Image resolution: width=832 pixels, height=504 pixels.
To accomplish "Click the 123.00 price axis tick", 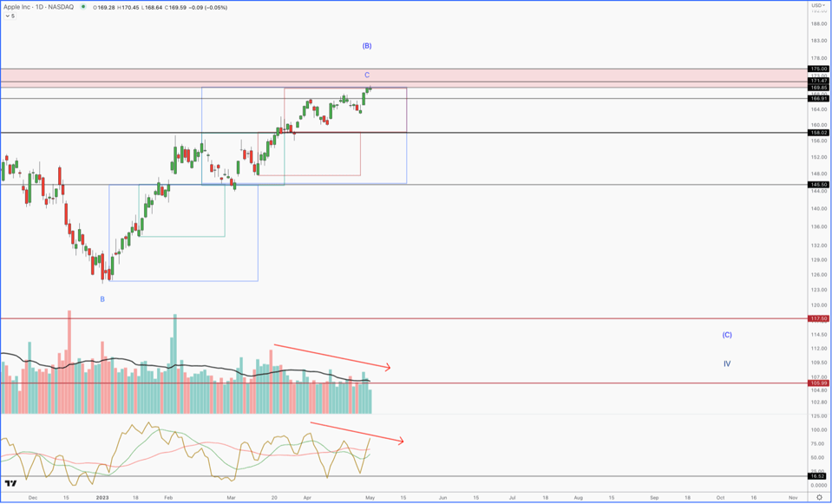I will pos(818,290).
